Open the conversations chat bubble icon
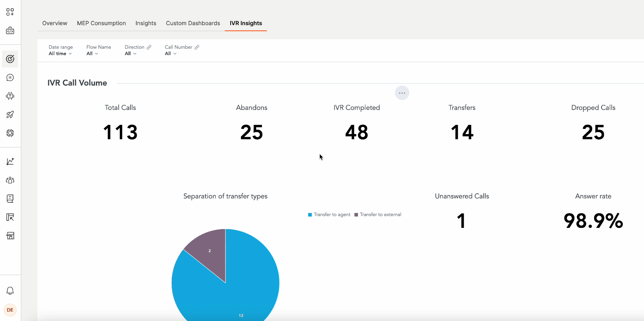The width and height of the screenshot is (644, 321). pyautogui.click(x=10, y=78)
